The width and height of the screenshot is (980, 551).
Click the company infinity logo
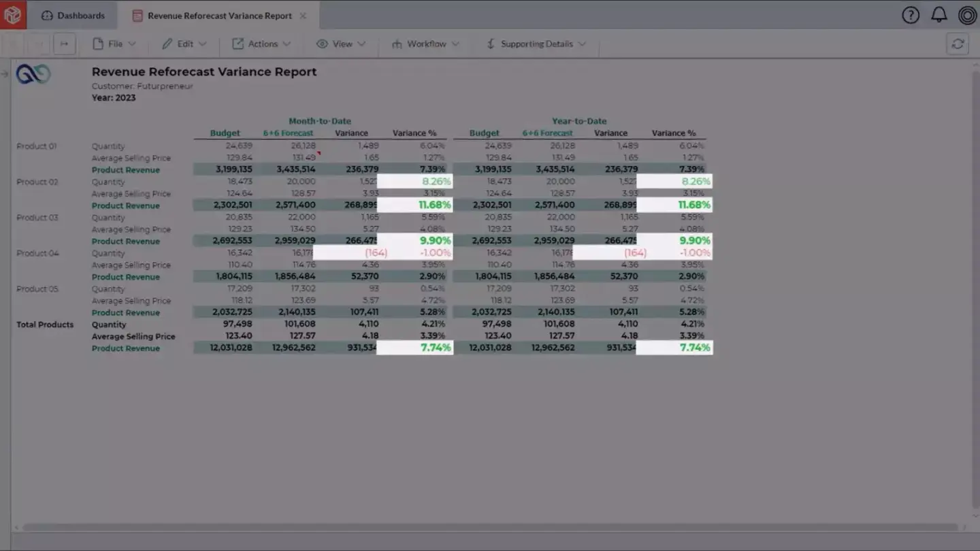click(33, 73)
